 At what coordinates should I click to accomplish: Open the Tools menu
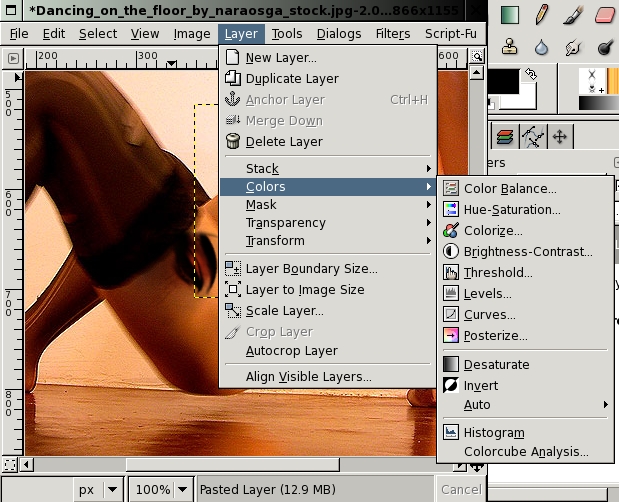[287, 34]
